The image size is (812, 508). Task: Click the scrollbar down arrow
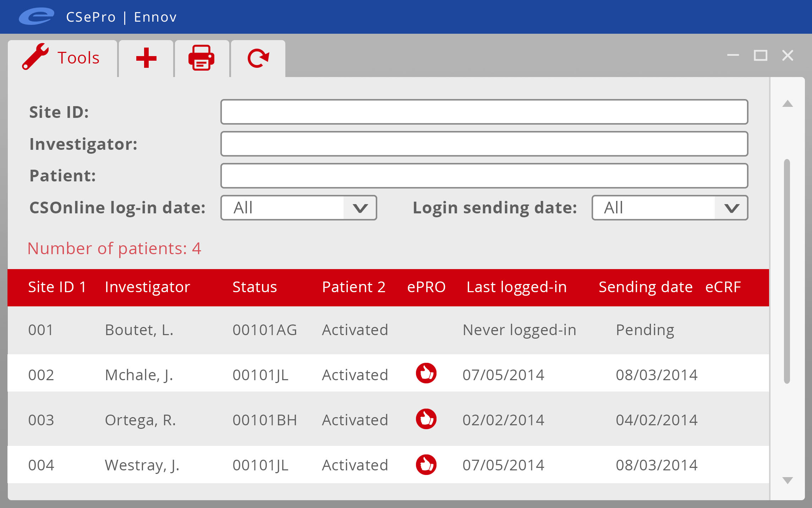tap(788, 481)
